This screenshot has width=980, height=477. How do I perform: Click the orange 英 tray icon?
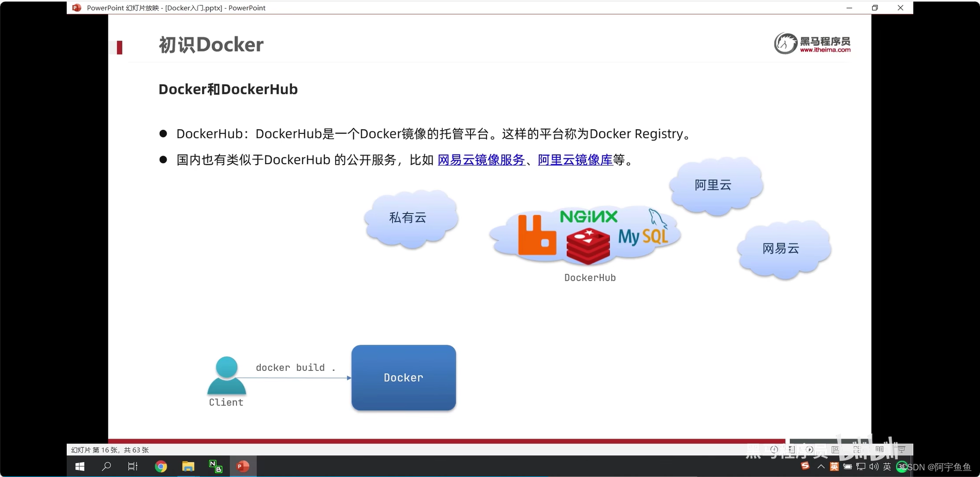click(x=834, y=467)
